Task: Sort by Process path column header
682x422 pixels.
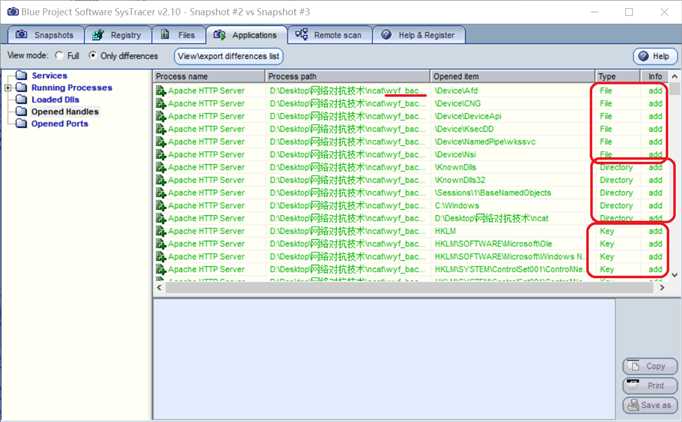Action: pyautogui.click(x=347, y=77)
